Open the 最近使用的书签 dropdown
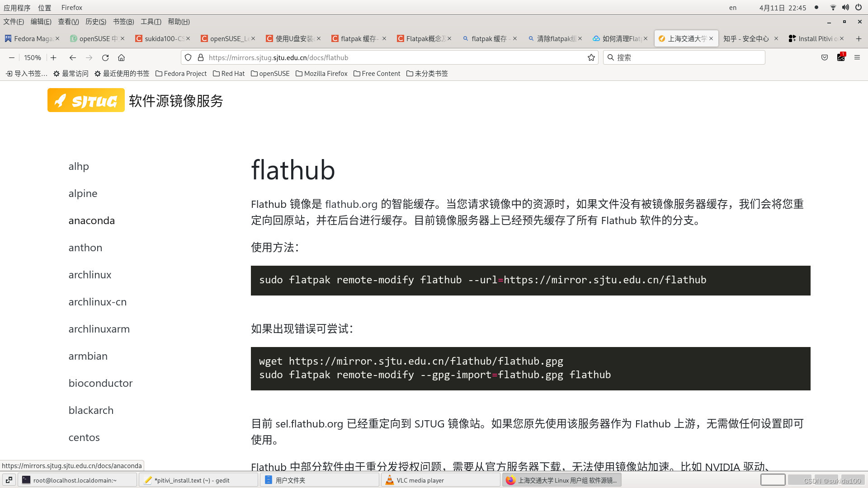 [122, 73]
